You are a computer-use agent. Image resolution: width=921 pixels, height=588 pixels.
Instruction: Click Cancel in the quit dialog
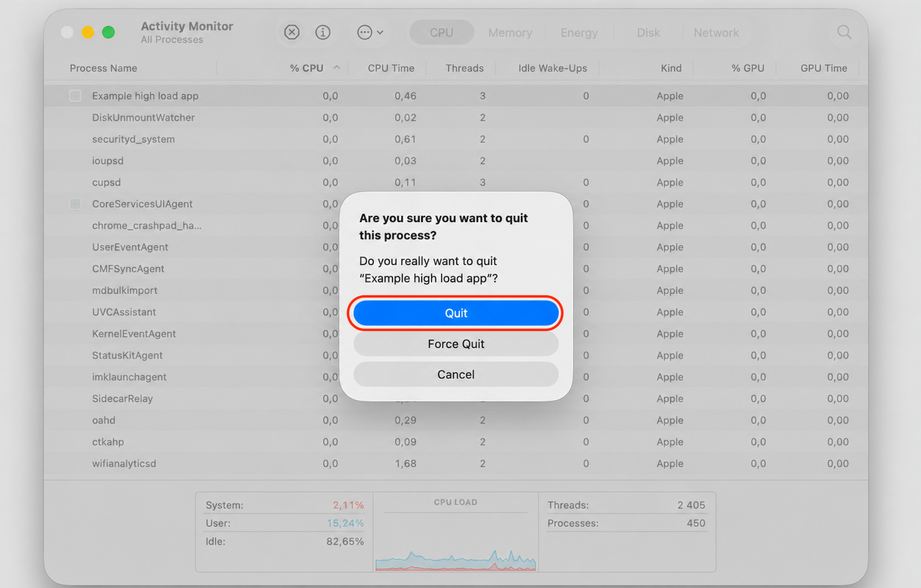[x=456, y=374]
